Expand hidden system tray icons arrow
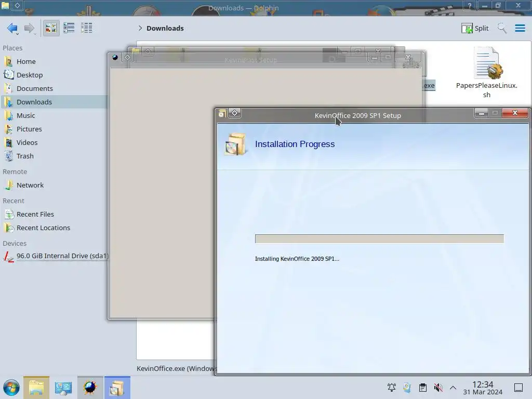Screen dimensions: 532x399 point(453,388)
